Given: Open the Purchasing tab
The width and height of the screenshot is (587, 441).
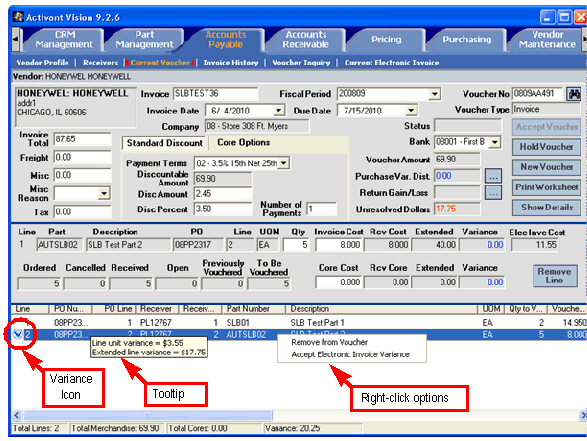Looking at the screenshot, I should click(466, 40).
